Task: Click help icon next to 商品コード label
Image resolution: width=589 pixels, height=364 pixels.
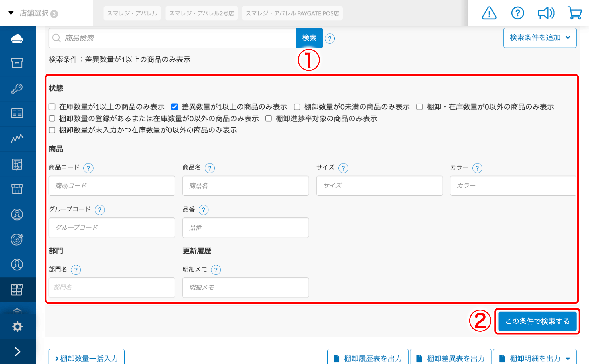Action: point(88,168)
